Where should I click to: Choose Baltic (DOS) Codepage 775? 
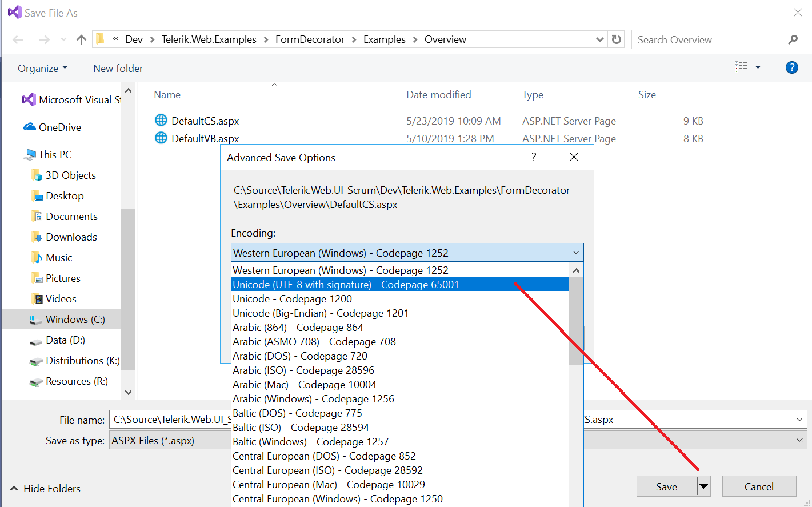tap(400, 413)
